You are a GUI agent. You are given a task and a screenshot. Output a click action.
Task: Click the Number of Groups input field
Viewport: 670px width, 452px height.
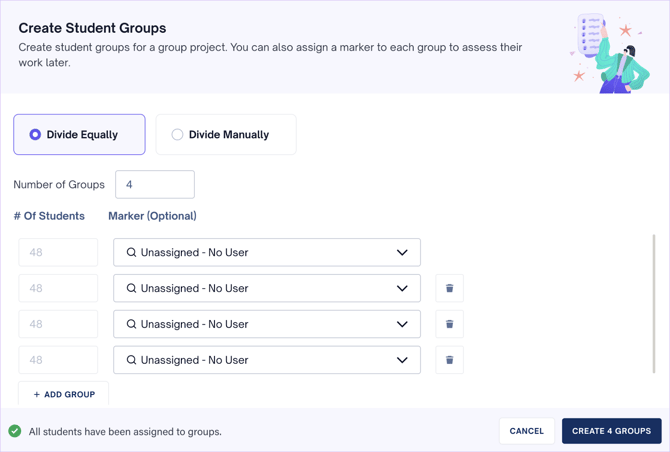point(155,185)
